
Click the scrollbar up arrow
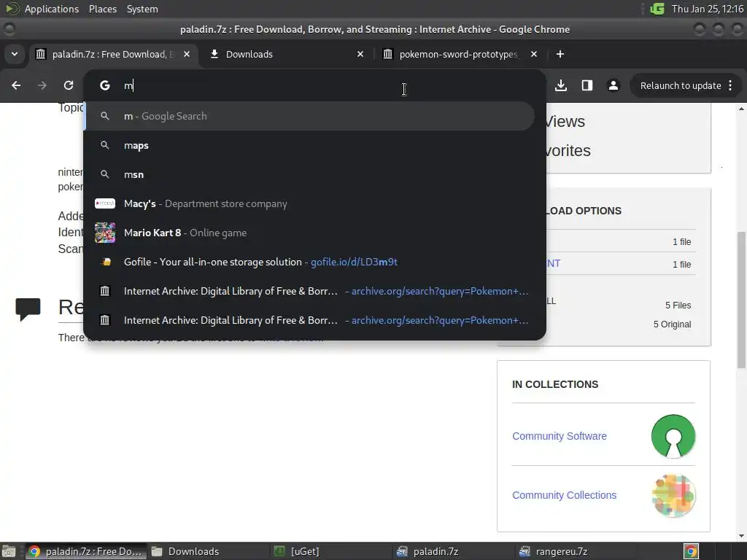tap(742, 109)
